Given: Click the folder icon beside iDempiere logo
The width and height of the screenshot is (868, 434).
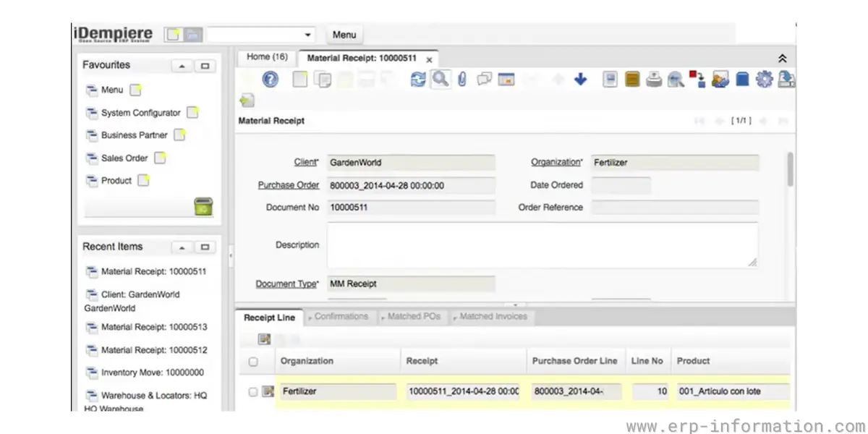Looking at the screenshot, I should click(193, 35).
